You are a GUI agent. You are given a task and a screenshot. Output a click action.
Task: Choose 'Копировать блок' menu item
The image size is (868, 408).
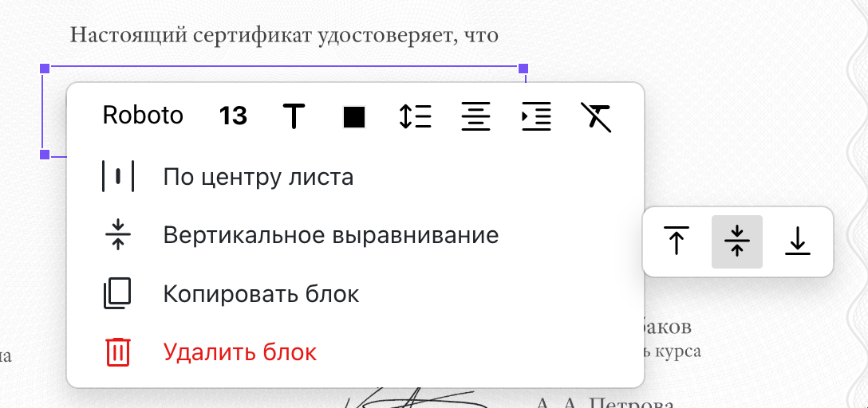click(x=355, y=293)
